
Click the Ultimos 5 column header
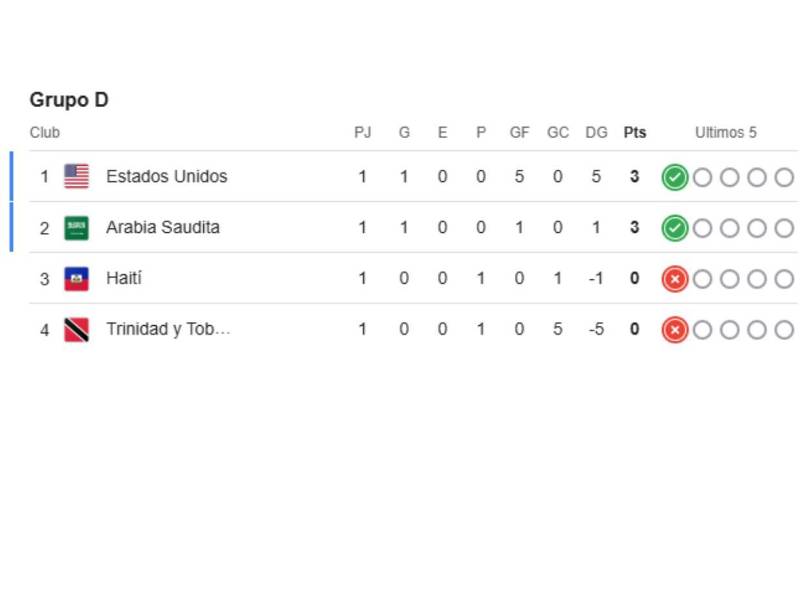[726, 133]
